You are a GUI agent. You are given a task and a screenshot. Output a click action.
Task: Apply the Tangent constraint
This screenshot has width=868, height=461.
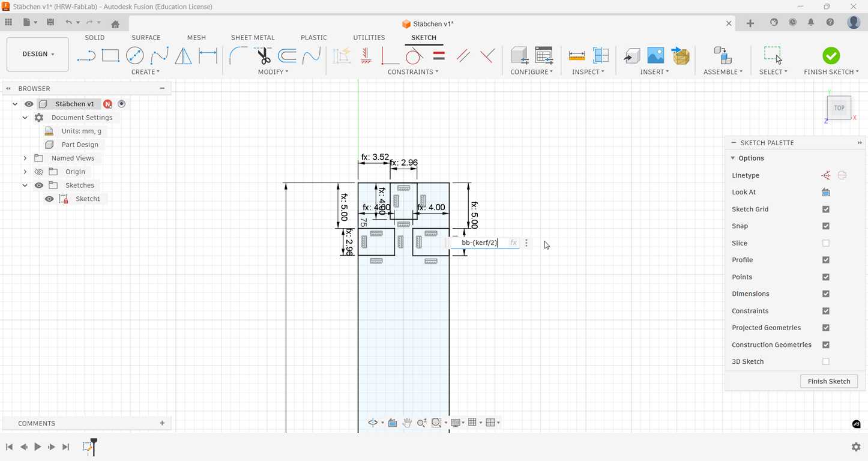[x=414, y=56]
